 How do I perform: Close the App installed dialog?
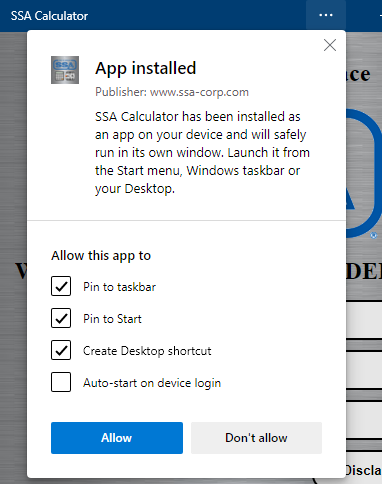330,45
